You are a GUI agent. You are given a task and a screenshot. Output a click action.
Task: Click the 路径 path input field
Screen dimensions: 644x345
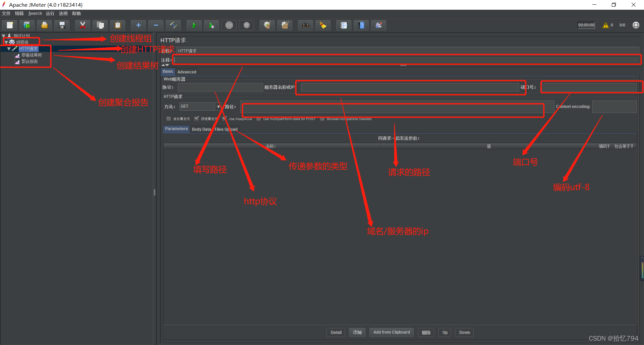(x=397, y=107)
